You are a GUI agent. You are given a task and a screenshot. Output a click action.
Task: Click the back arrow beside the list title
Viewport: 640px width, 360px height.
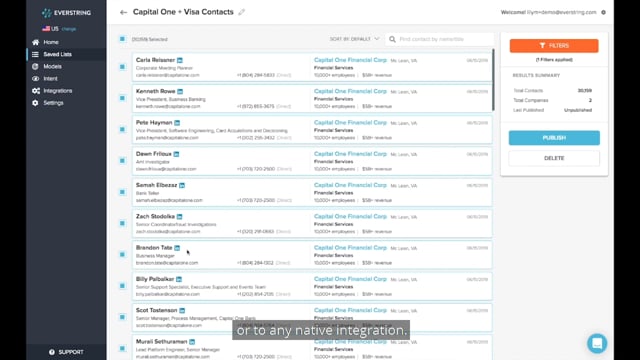coord(123,12)
